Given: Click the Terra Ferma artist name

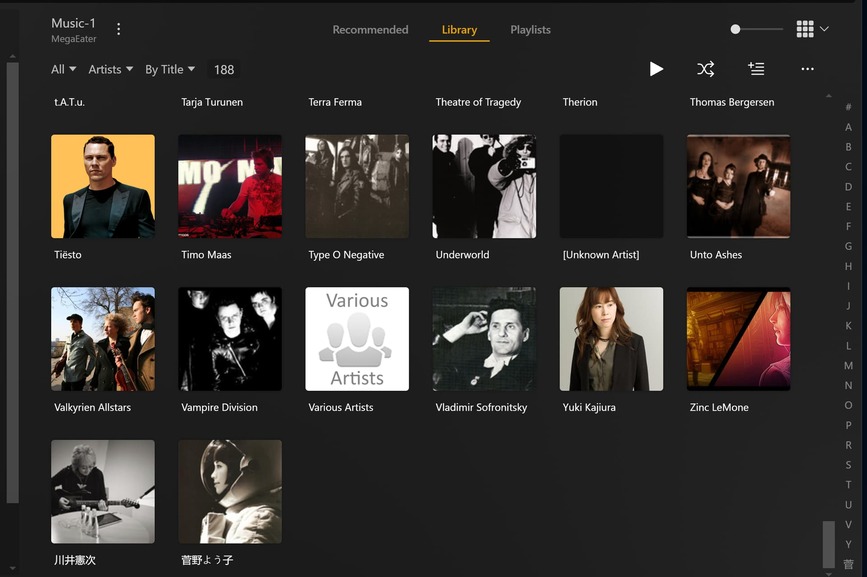Looking at the screenshot, I should point(335,102).
